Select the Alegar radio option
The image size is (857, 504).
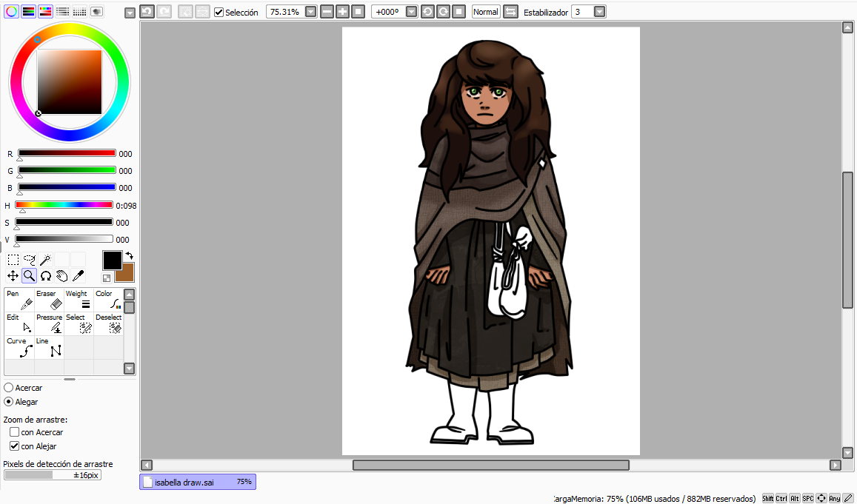tap(9, 402)
